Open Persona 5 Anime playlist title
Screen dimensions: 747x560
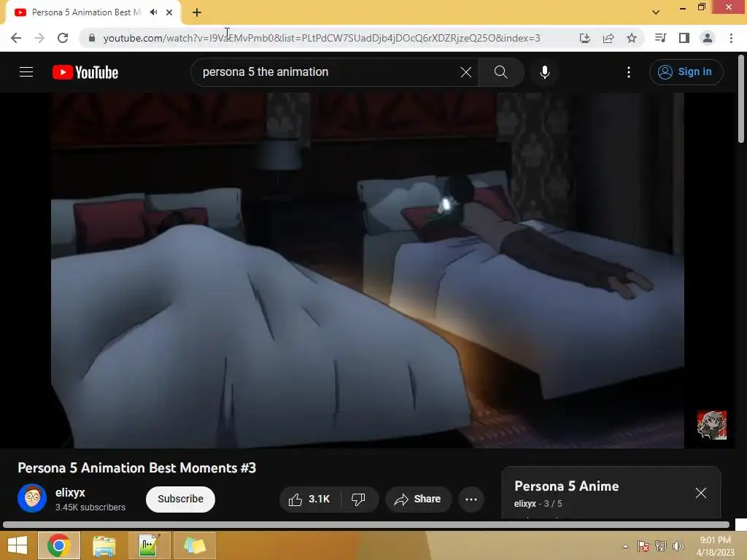point(566,486)
